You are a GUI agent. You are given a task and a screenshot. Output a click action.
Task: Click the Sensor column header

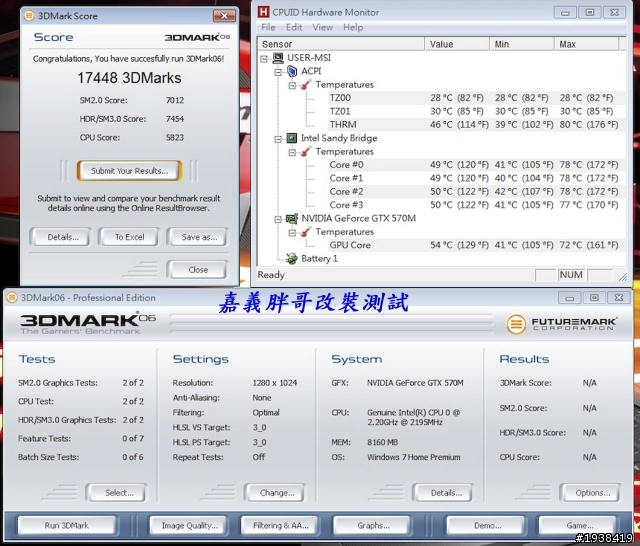point(341,44)
